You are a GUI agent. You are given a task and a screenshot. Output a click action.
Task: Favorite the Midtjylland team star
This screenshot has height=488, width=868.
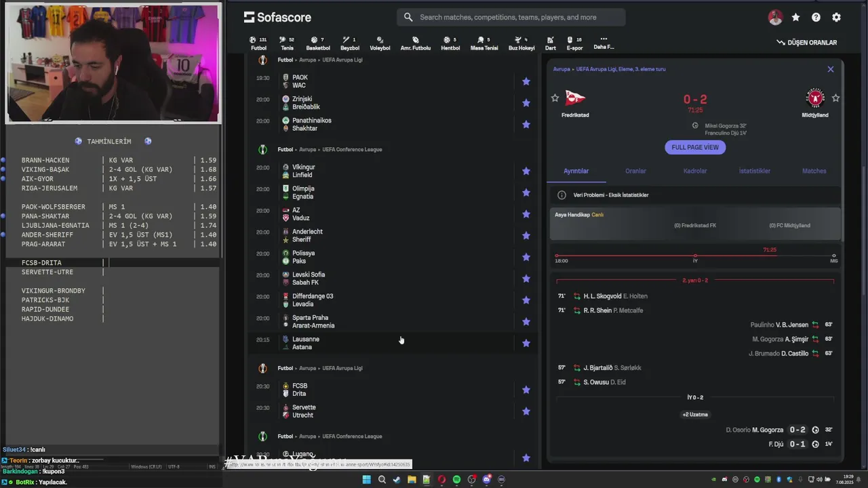pos(835,98)
